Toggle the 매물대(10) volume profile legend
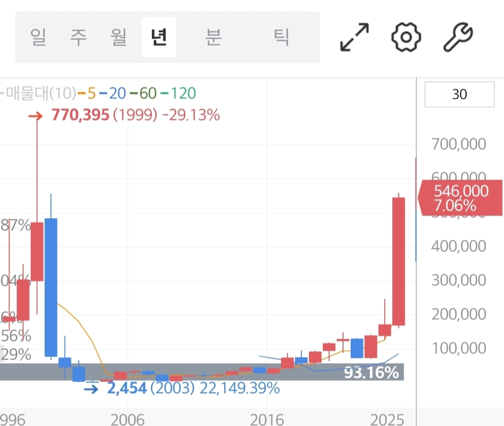Screen dimensions: 504x426 39,93
